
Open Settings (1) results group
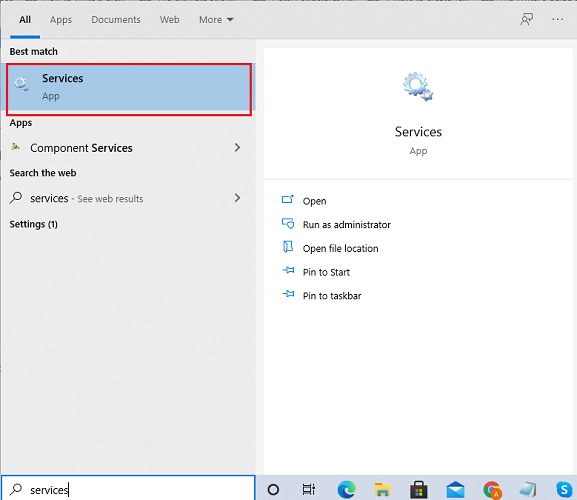point(33,224)
